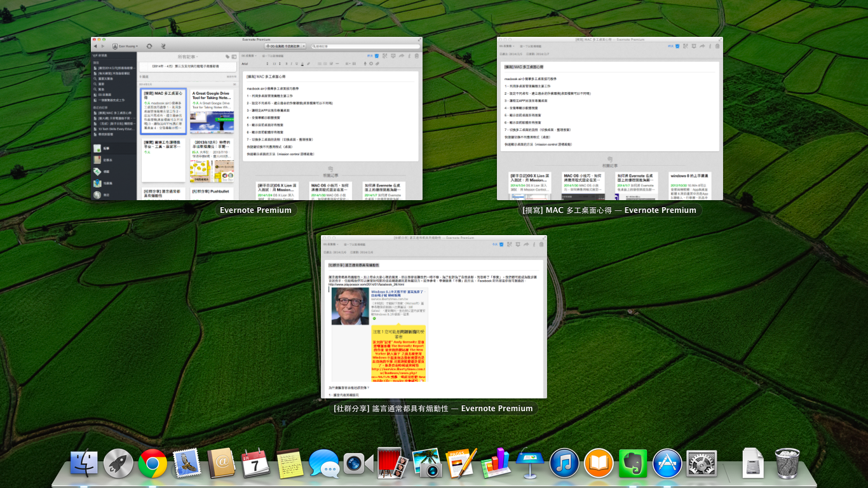Viewport: 868px width, 488px height.
Task: Launch FaceTime from the Dock
Action: 358,464
